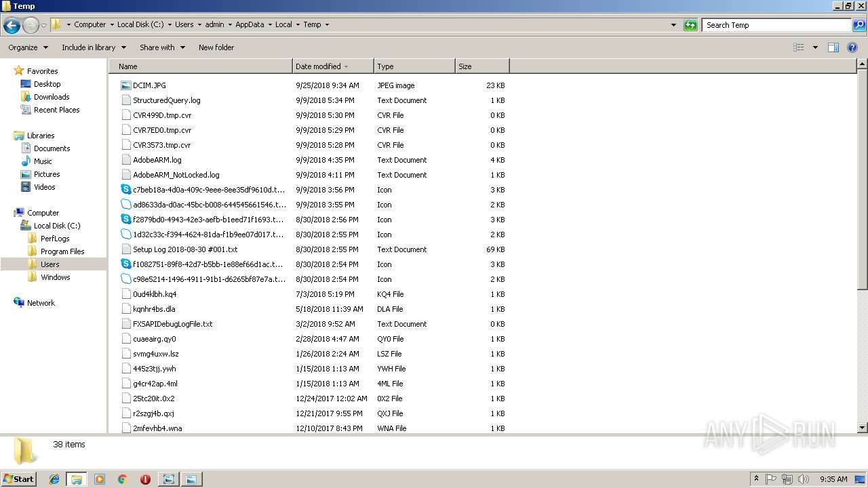Select the Skype icon file f2879bd0

[125, 220]
